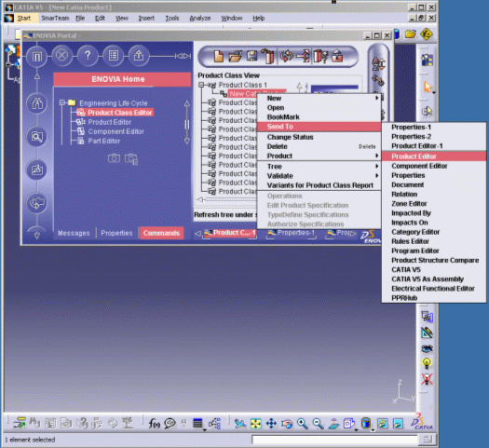Switch to the Commands tab
Viewport: 489px width, 448px height.
click(x=161, y=233)
